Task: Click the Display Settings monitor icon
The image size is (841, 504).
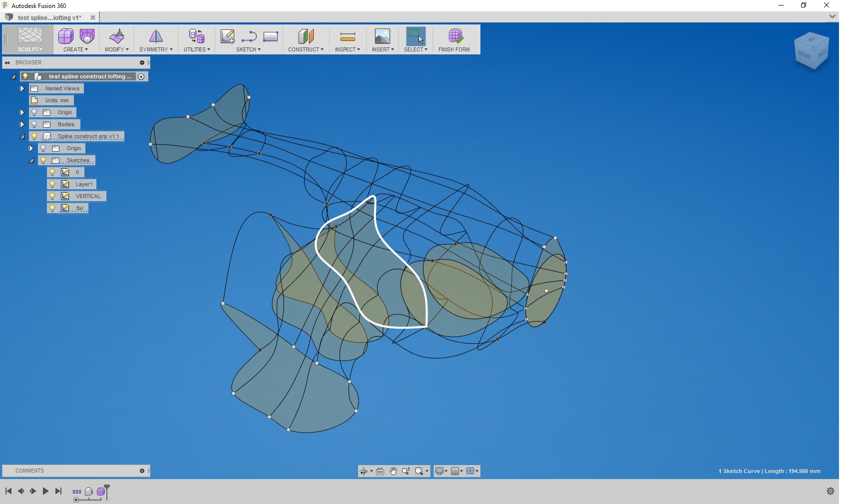Action: point(439,471)
